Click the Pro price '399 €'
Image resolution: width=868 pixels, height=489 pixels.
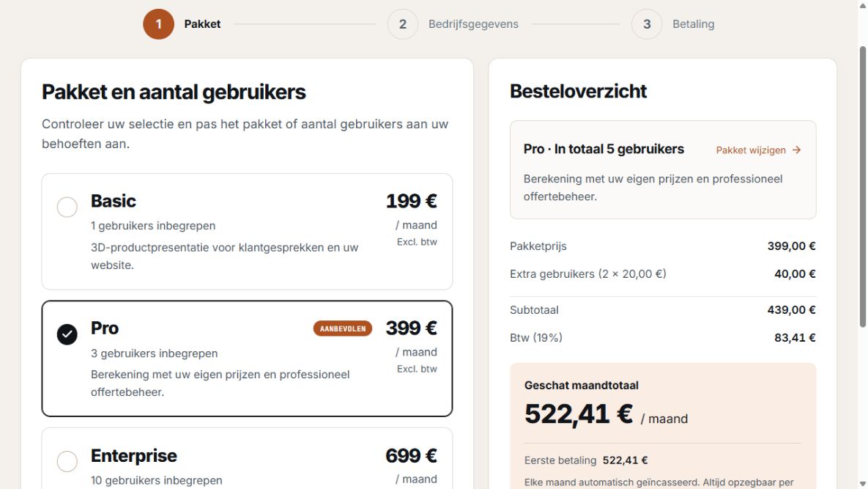tap(412, 328)
